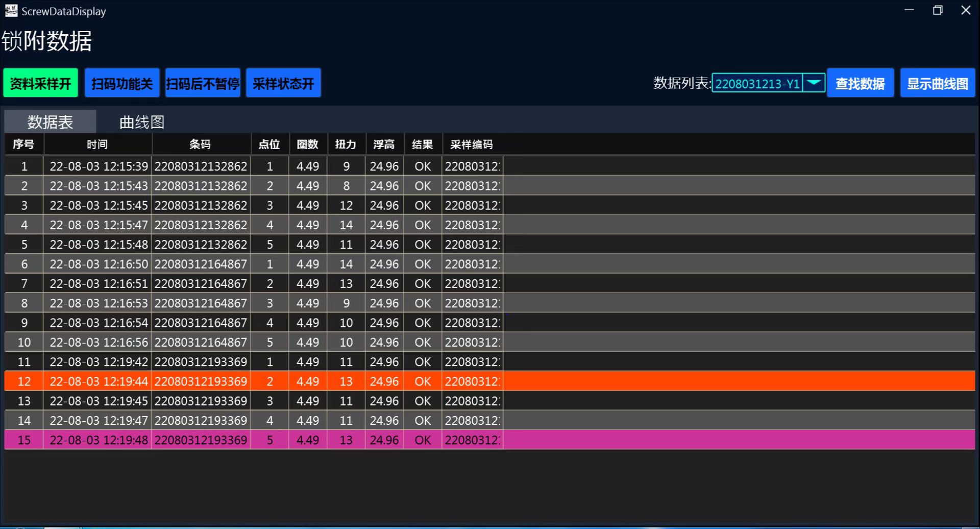This screenshot has height=529, width=980.
Task: Click the 序号 column header
Action: (x=23, y=145)
